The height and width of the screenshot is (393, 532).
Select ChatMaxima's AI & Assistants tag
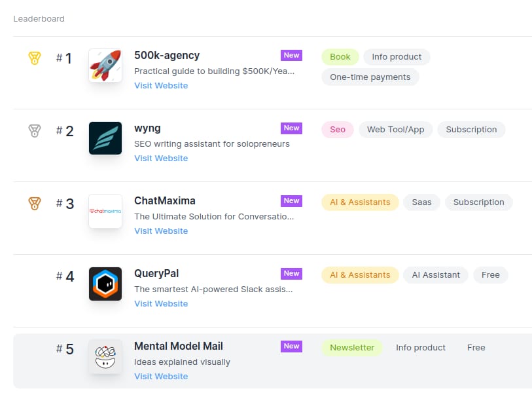(x=360, y=202)
